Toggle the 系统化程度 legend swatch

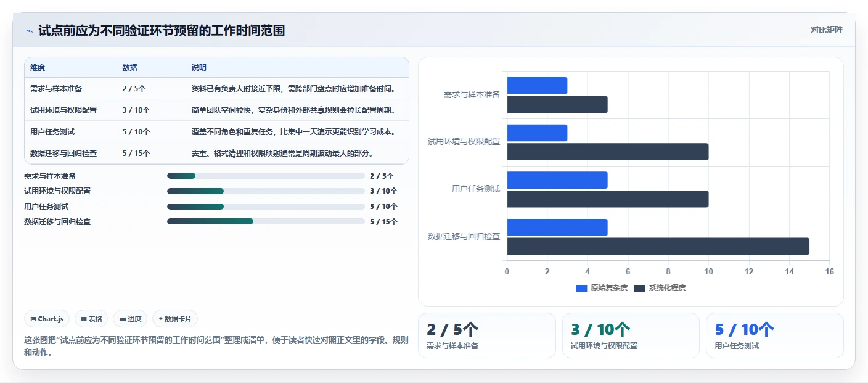click(639, 289)
